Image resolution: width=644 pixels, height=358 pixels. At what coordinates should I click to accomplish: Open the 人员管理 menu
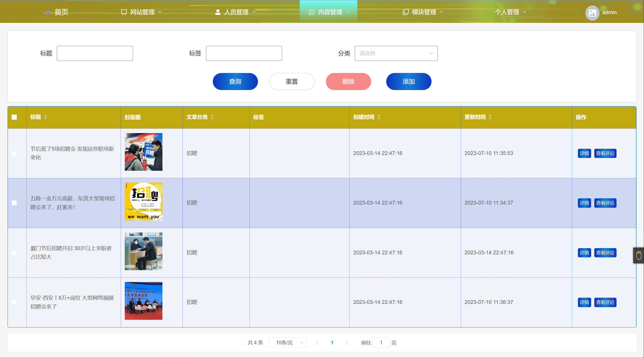[236, 12]
